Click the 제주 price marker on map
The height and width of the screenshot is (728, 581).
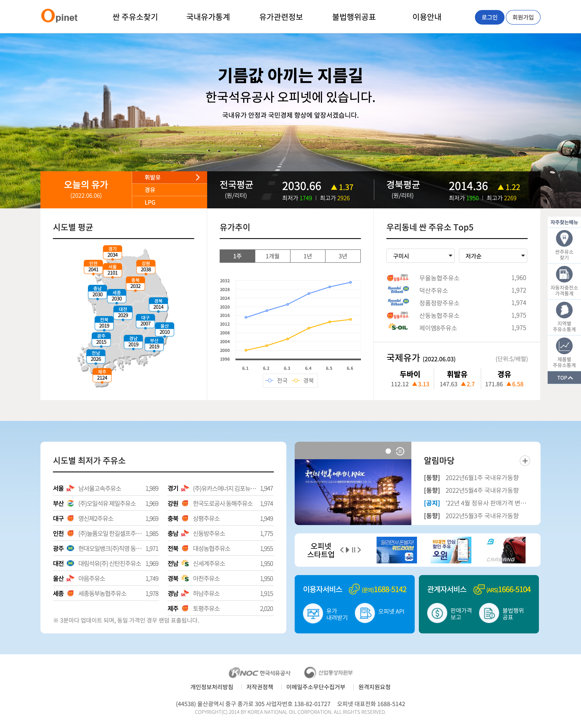tap(102, 375)
